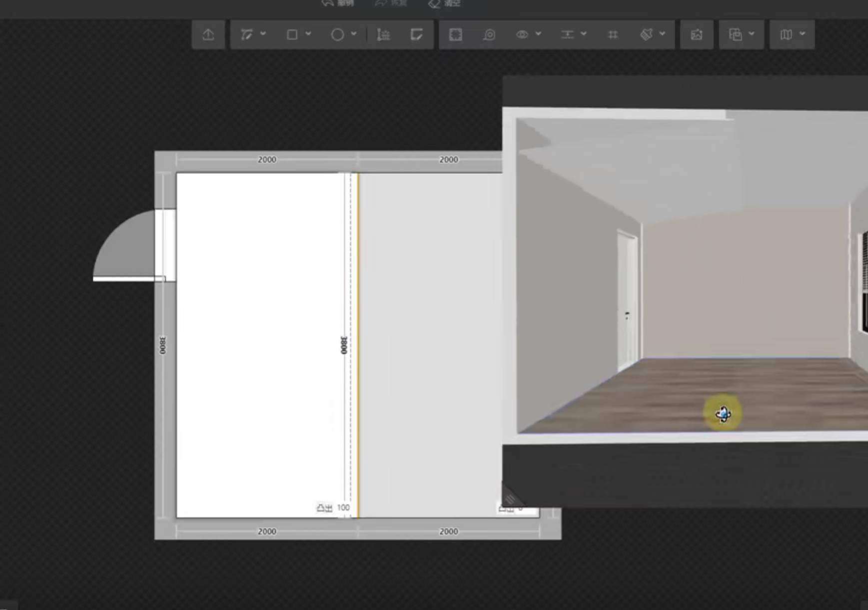Click the protrusion value 100 field
Viewport: 868px width, 610px height.
click(343, 508)
